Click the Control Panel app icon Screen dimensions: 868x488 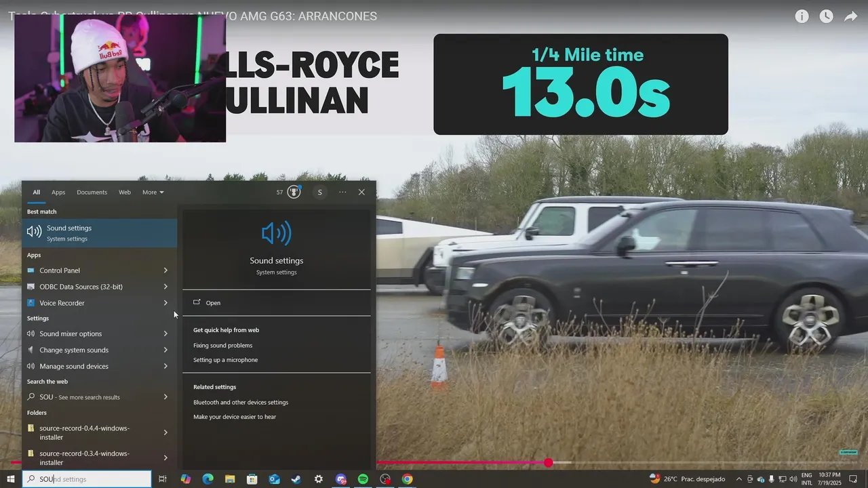pos(31,270)
